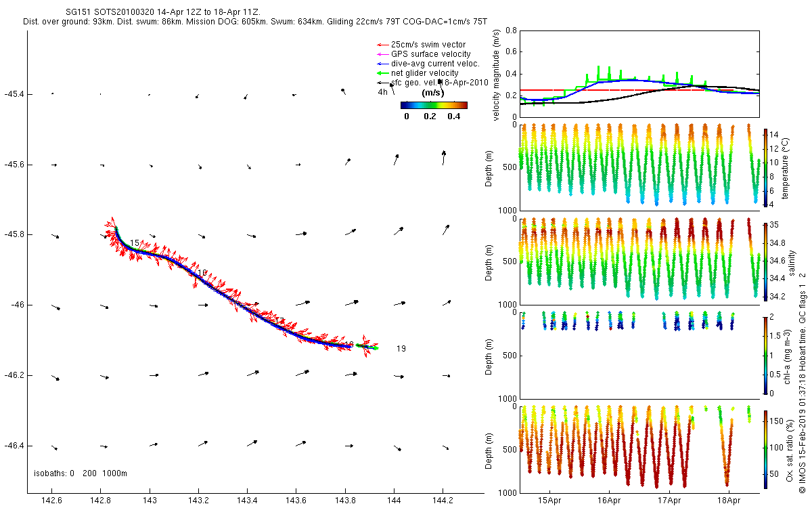The height and width of the screenshot is (508, 812).
Task: Click salinity colorbar tick '34.2'
Action: coord(779,296)
